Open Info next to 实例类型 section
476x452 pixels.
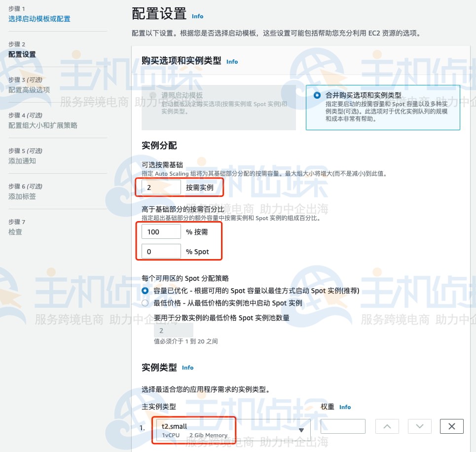[187, 367]
